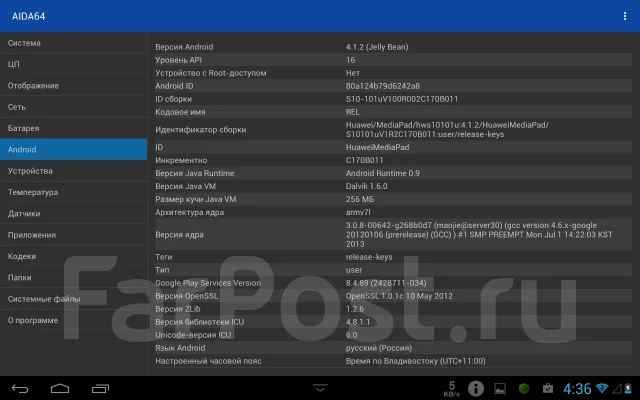Select the Теги value release-keys

369,257
